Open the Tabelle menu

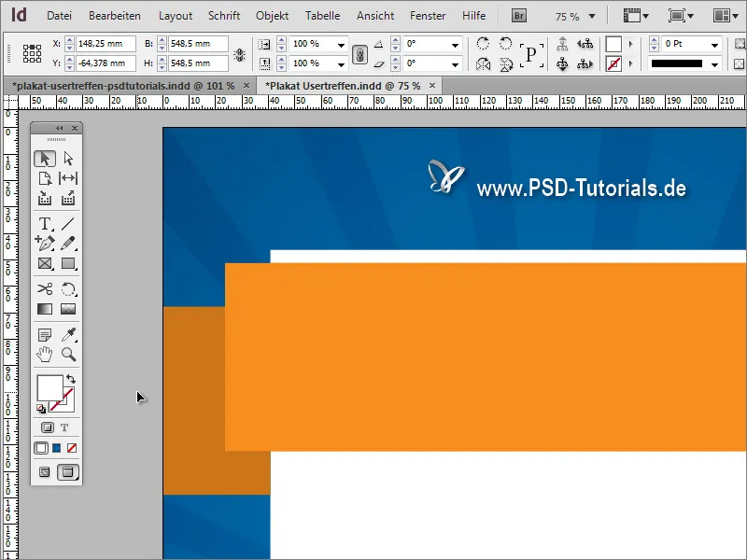pyautogui.click(x=322, y=16)
